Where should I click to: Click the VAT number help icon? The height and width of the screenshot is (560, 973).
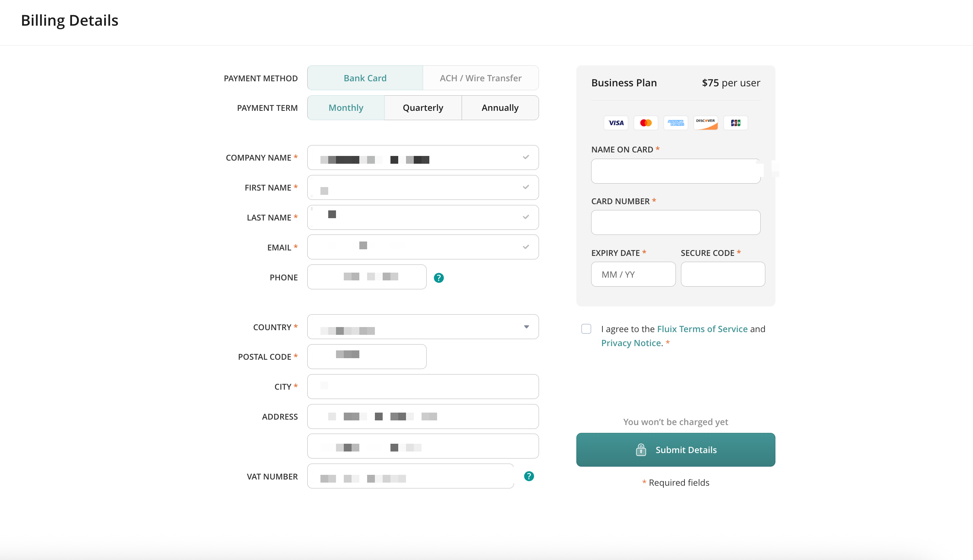[529, 476]
